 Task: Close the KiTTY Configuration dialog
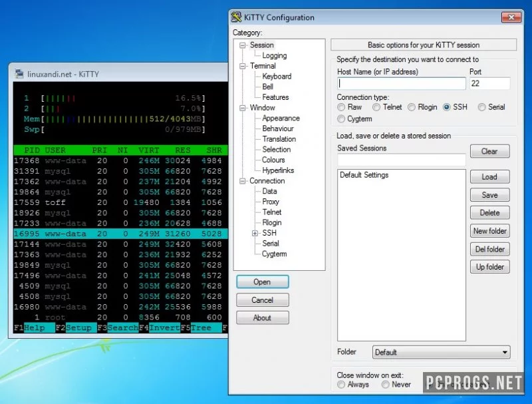(511, 17)
